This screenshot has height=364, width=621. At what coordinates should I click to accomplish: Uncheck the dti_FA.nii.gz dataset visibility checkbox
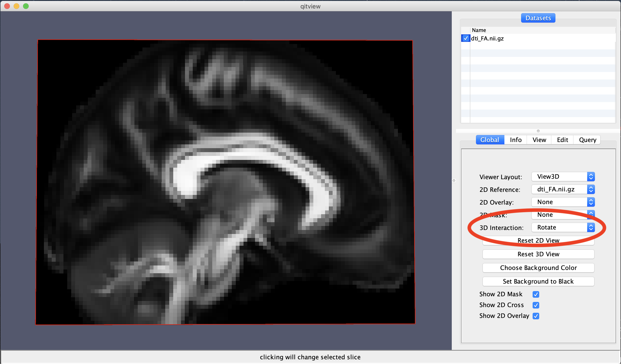(465, 38)
